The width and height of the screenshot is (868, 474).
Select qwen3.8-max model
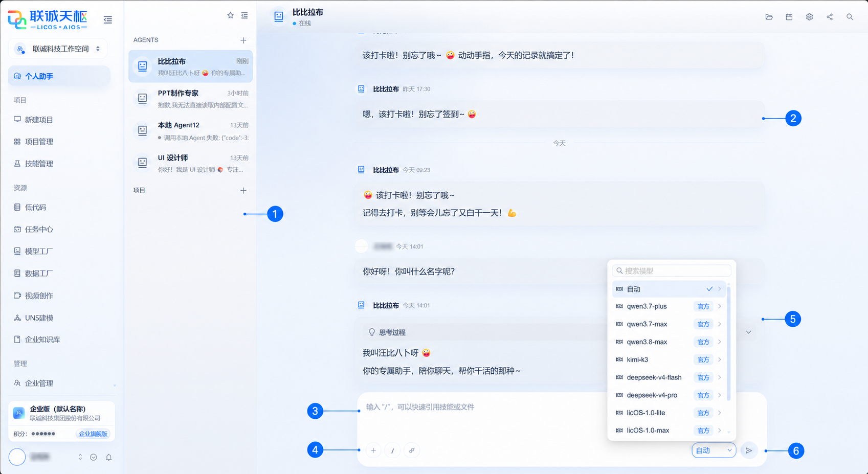coord(669,342)
